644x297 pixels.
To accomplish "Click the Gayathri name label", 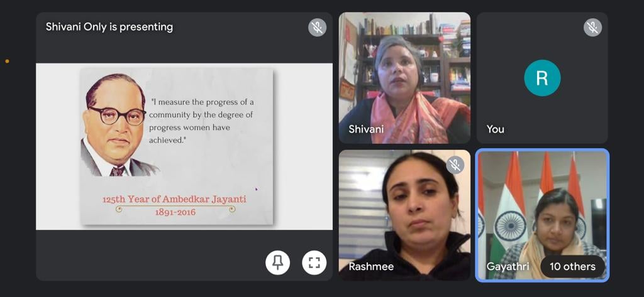I will click(x=508, y=267).
